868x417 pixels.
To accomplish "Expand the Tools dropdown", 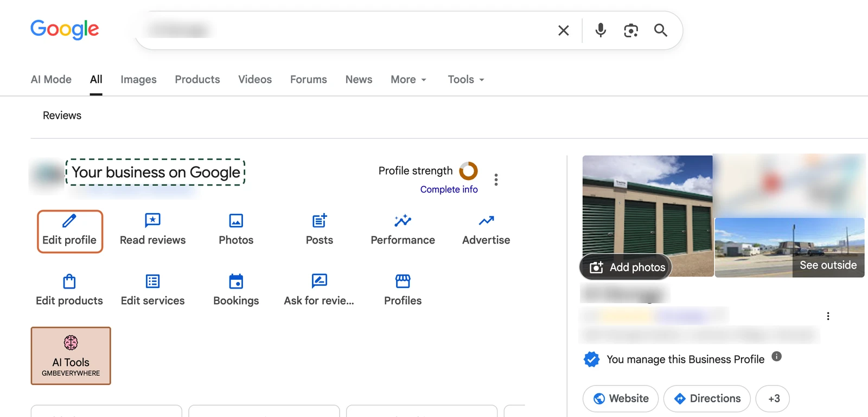I will [466, 79].
